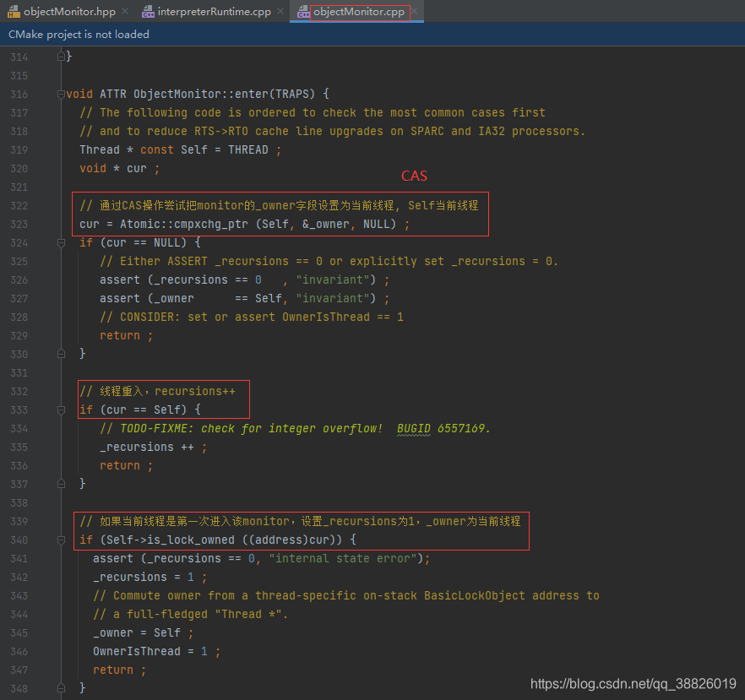Click the 'if (cur == NULL) {' condition

[140, 242]
